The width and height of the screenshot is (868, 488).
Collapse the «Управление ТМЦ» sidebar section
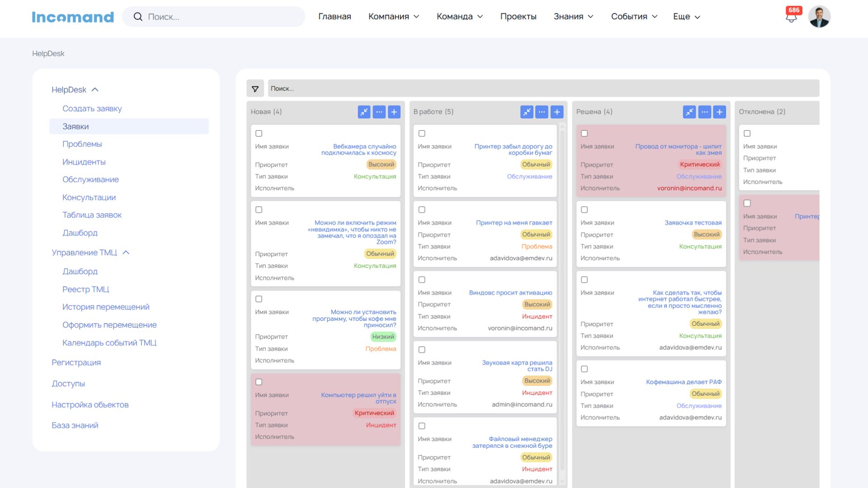pos(127,253)
